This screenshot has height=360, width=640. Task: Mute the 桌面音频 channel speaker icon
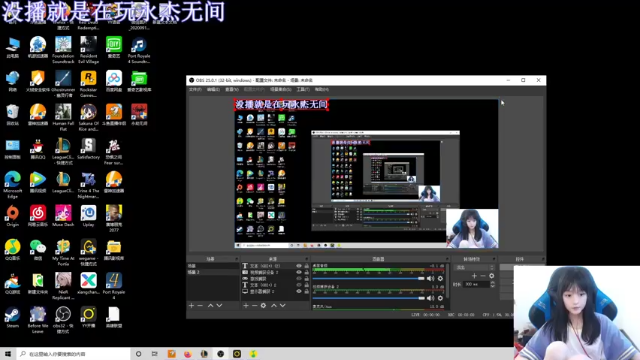coord(431,278)
